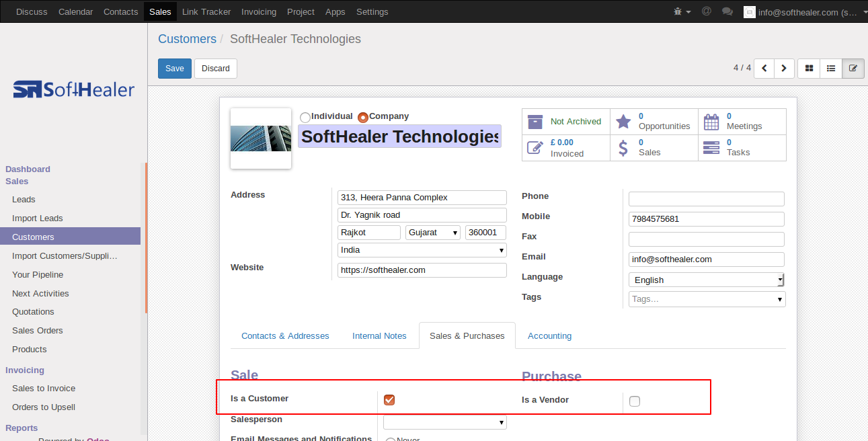
Task: Open Orders to Upsell in sidebar
Action: coord(44,407)
